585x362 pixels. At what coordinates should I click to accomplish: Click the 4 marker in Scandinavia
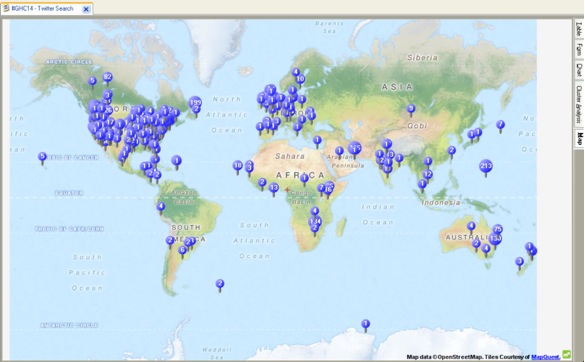point(295,72)
